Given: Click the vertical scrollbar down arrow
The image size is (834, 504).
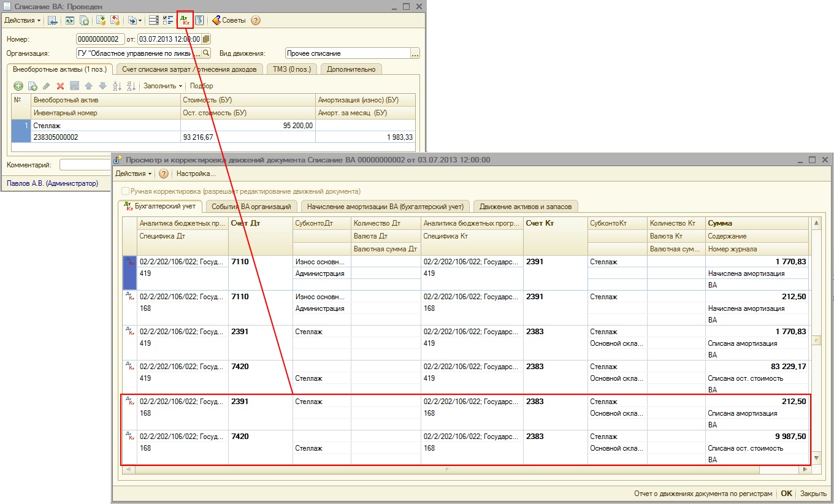Looking at the screenshot, I should pos(816,458).
